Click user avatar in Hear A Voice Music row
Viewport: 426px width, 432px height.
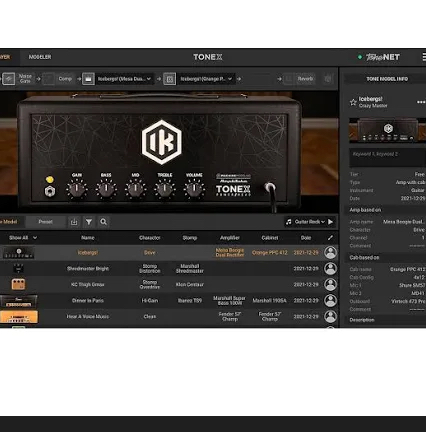click(330, 317)
